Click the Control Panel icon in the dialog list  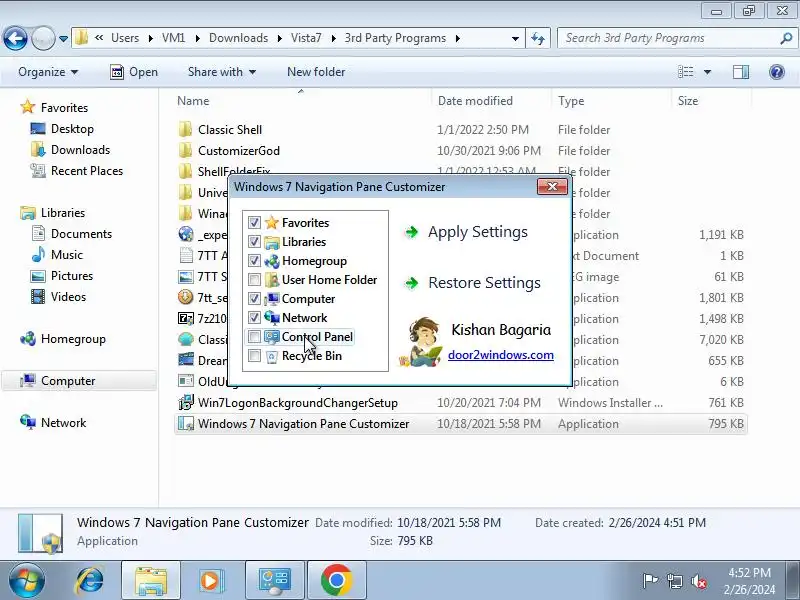coord(272,337)
